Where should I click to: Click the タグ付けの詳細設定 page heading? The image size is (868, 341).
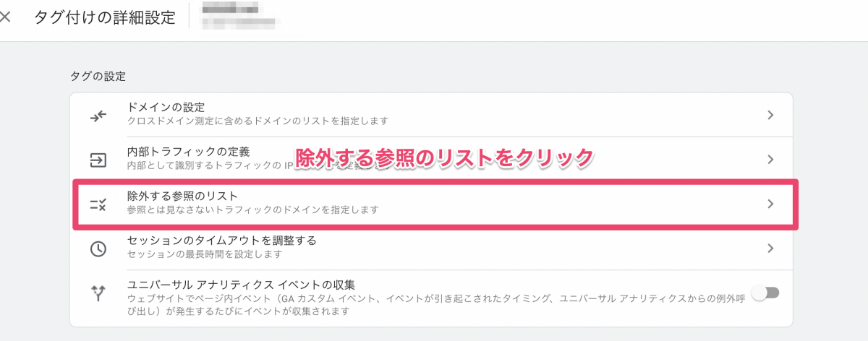pos(105,18)
